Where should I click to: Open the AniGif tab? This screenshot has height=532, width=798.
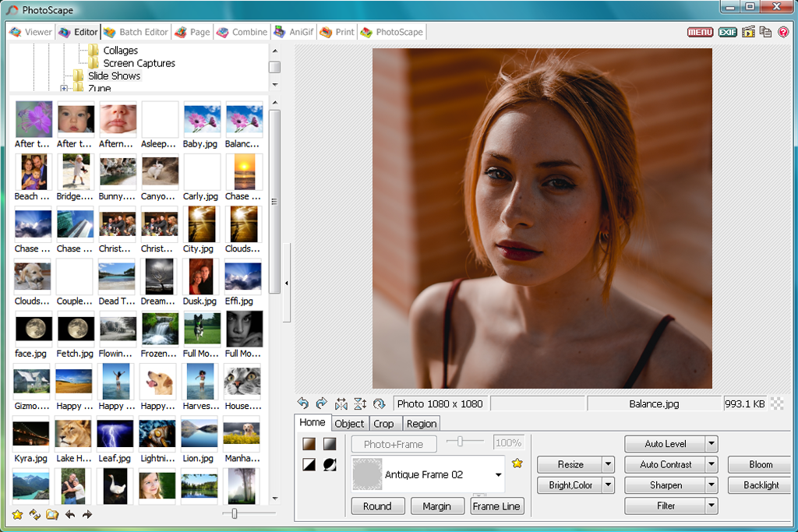tap(294, 32)
